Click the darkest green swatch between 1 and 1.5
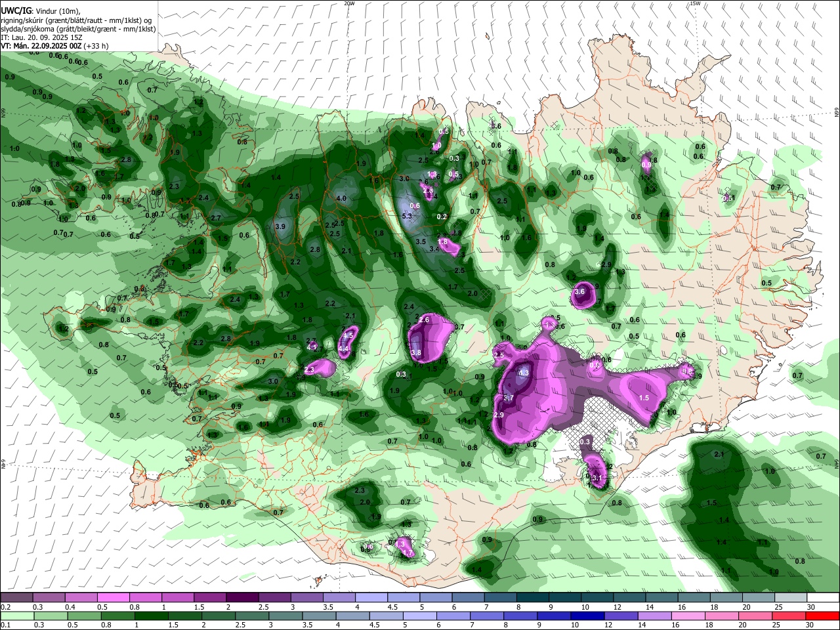The width and height of the screenshot is (840, 630). point(152,616)
